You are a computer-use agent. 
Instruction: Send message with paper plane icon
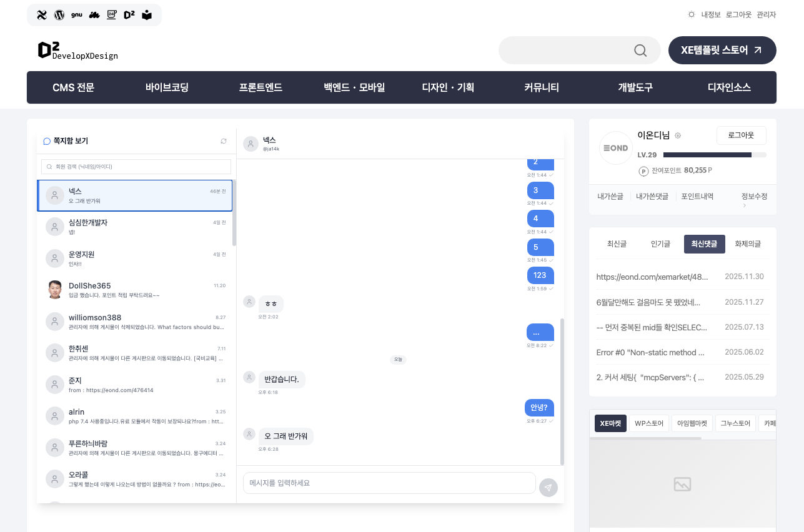click(x=548, y=488)
